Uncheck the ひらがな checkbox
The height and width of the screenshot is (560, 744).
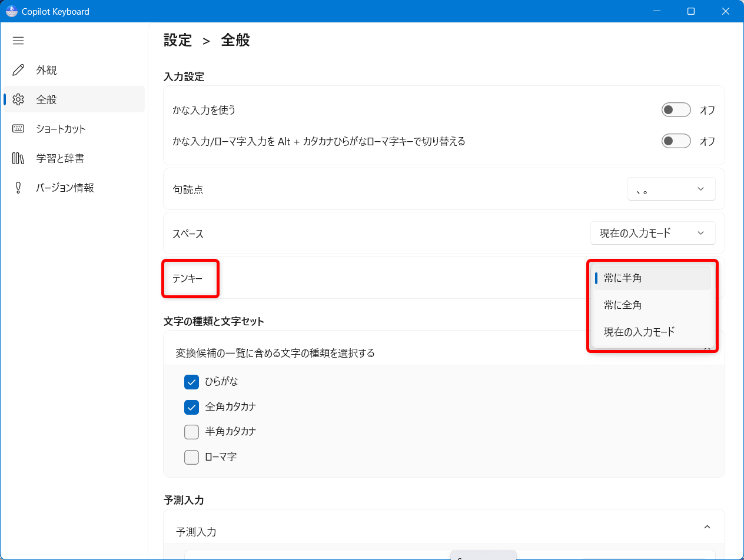click(191, 382)
